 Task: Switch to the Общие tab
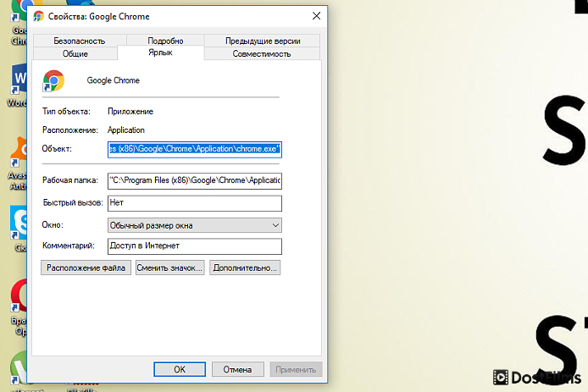75,53
